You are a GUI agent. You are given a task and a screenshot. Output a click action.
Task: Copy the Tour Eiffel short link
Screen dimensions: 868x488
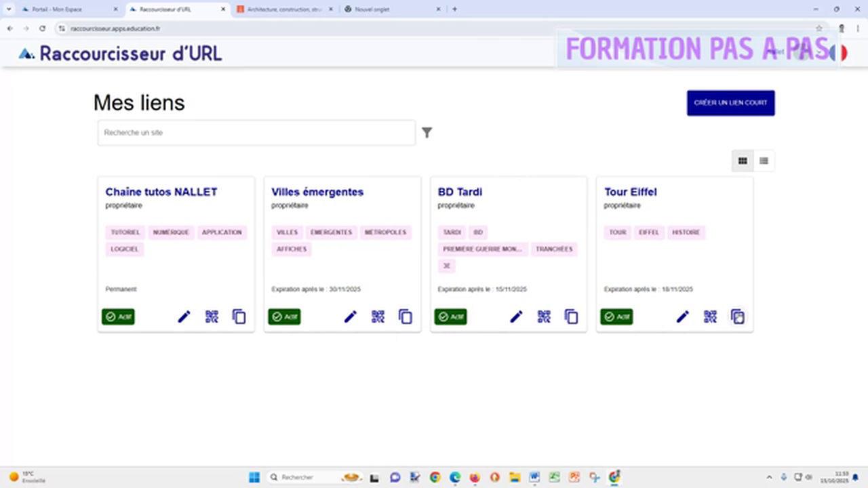click(738, 317)
